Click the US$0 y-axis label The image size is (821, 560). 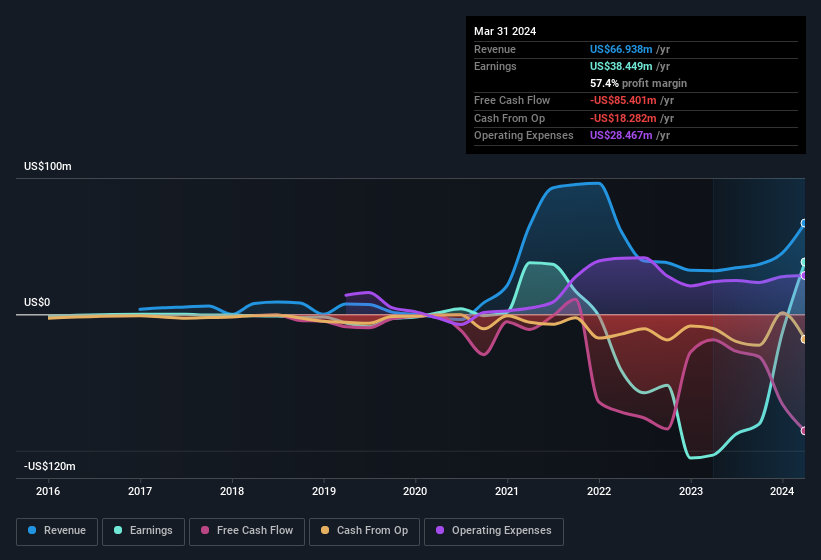(37, 303)
